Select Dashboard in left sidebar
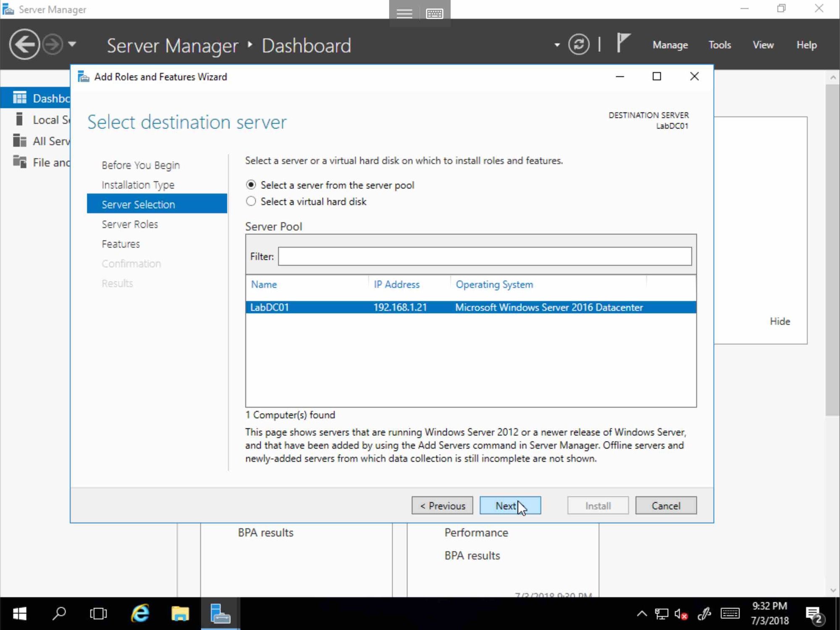 point(36,98)
